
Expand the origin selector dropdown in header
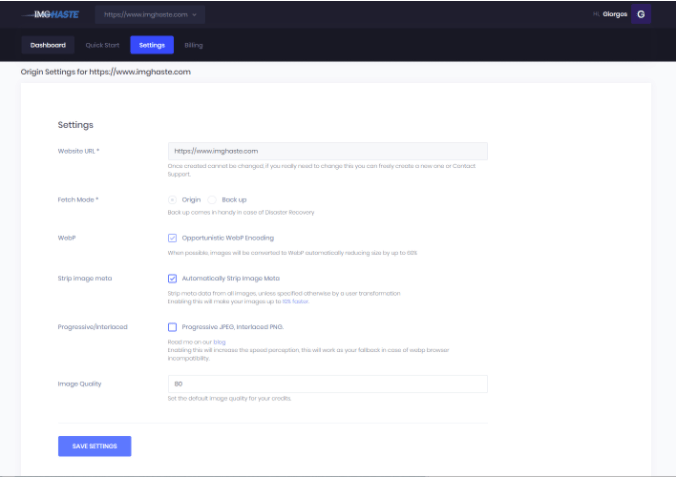(x=150, y=15)
